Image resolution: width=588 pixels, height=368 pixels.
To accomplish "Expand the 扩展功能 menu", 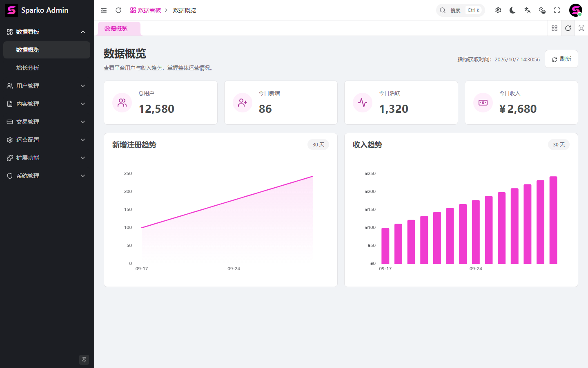I will pyautogui.click(x=47, y=158).
